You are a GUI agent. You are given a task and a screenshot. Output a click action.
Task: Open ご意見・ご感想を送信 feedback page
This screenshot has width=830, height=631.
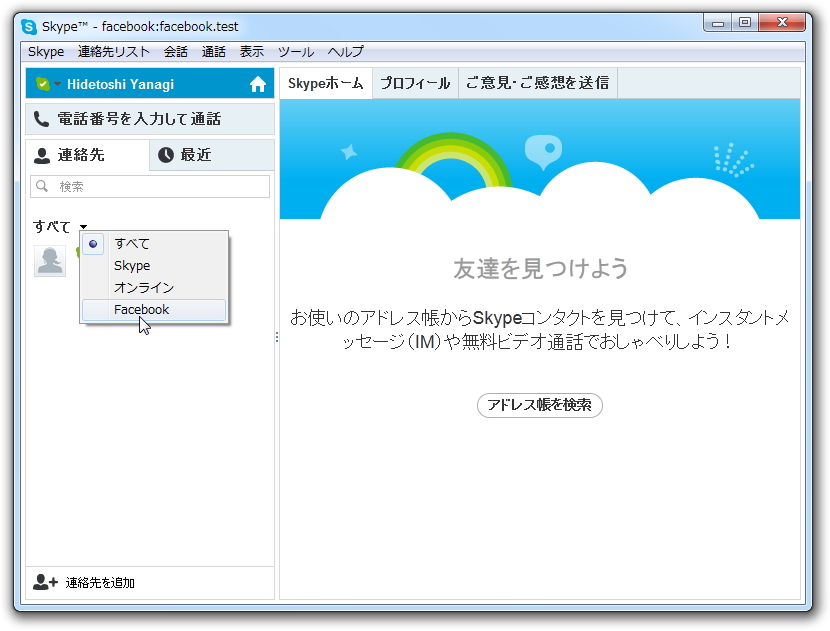tap(537, 83)
